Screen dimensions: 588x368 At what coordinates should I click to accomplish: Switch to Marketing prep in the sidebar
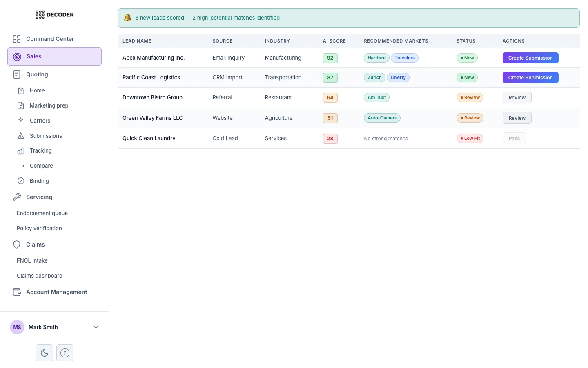tap(49, 105)
